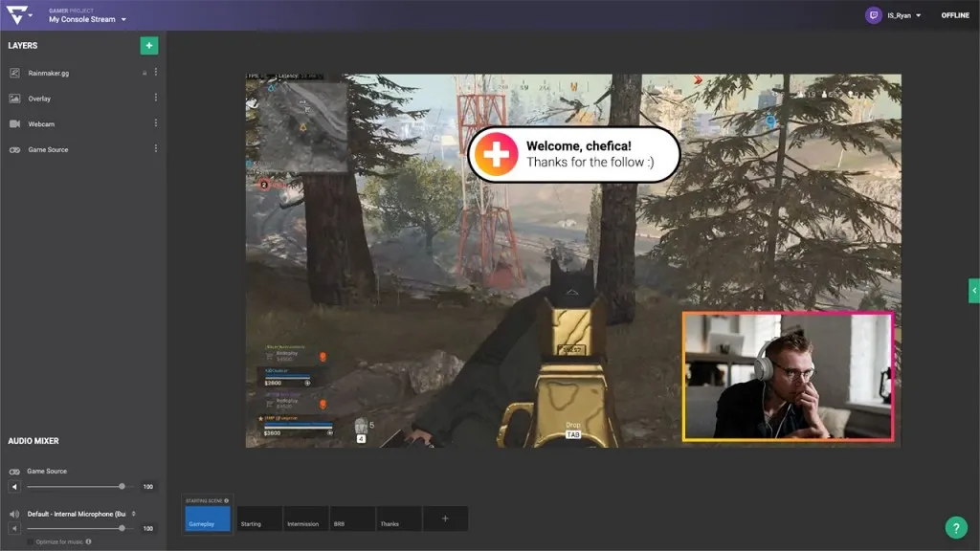The image size is (980, 551).
Task: Open the My Console Stream project dropdown
Action: pos(87,19)
